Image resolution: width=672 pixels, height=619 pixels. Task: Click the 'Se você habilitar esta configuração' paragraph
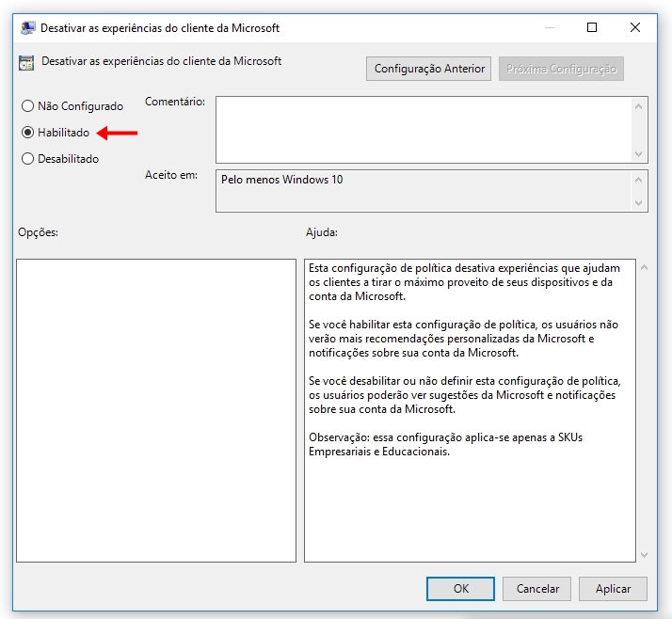pos(463,339)
